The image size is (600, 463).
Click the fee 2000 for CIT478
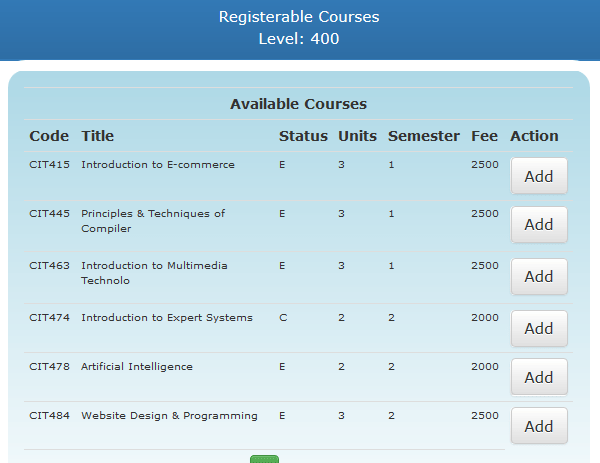pos(485,367)
